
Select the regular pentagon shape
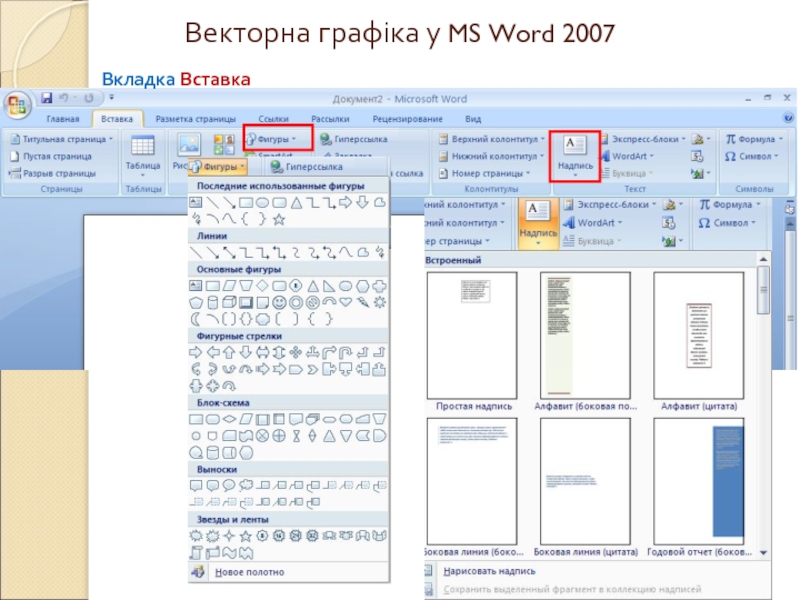(196, 303)
